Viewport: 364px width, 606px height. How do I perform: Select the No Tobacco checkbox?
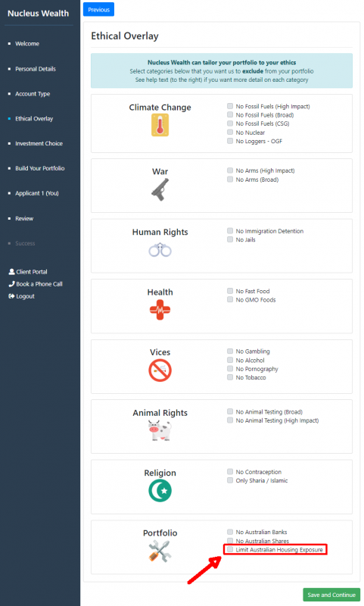coord(230,377)
